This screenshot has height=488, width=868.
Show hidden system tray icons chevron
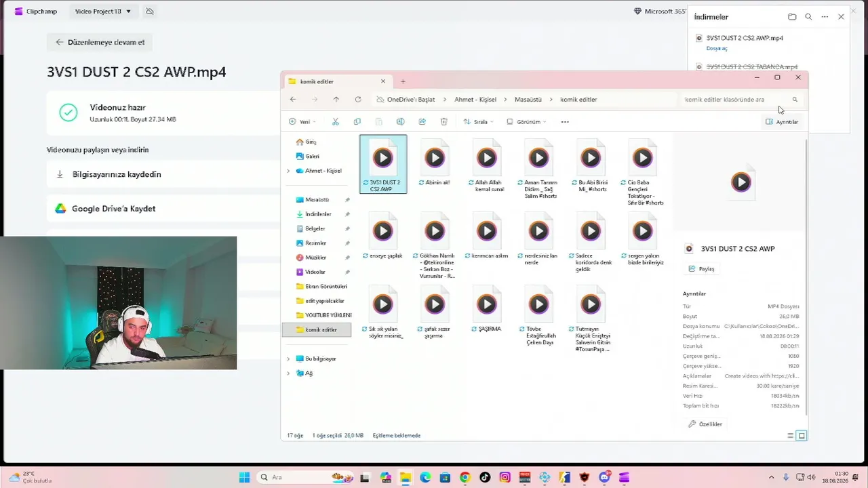point(771,477)
